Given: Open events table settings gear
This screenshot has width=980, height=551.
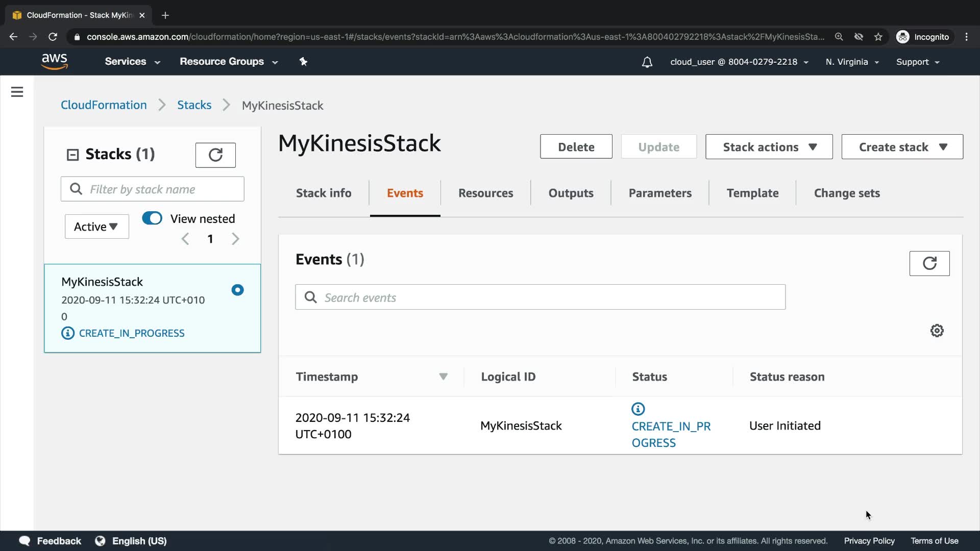Looking at the screenshot, I should pos(937,331).
